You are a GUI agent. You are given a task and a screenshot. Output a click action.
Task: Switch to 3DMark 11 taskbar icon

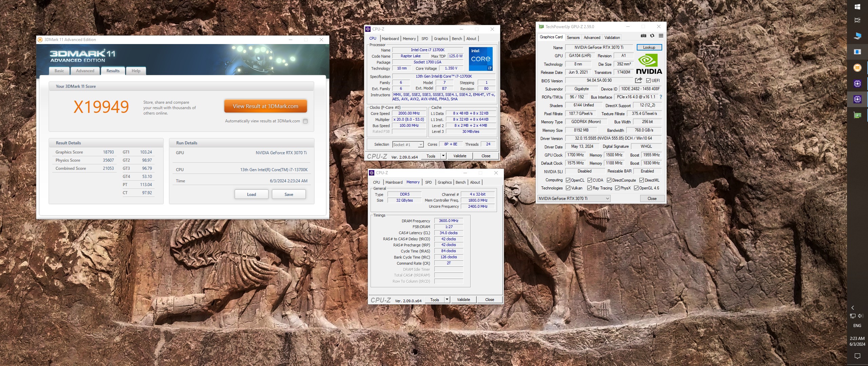point(857,68)
